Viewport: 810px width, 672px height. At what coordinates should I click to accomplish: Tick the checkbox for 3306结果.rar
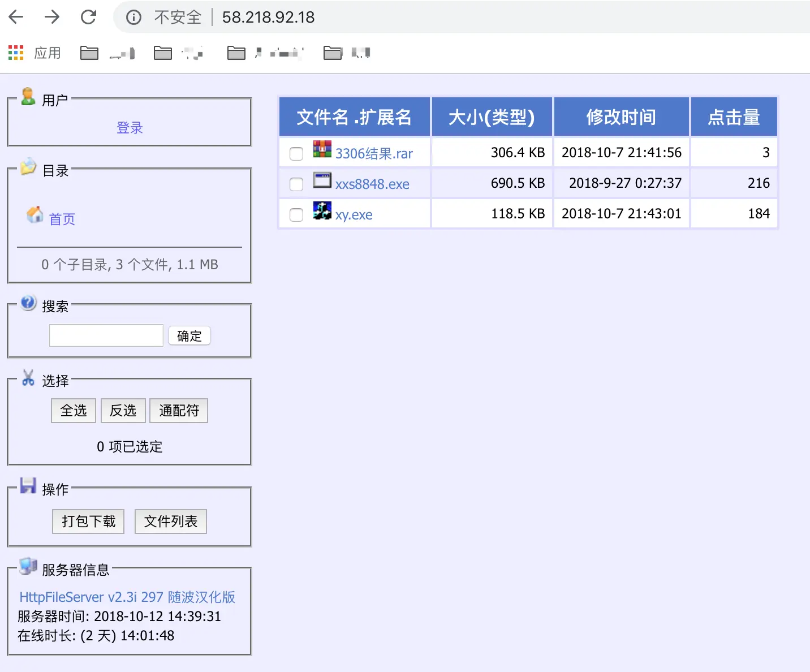click(x=296, y=154)
